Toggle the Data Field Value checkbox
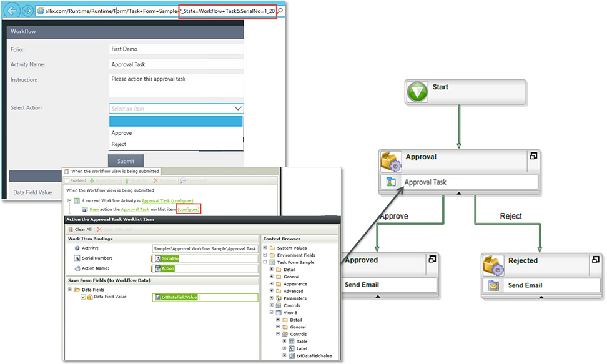607x364 pixels. (x=83, y=297)
